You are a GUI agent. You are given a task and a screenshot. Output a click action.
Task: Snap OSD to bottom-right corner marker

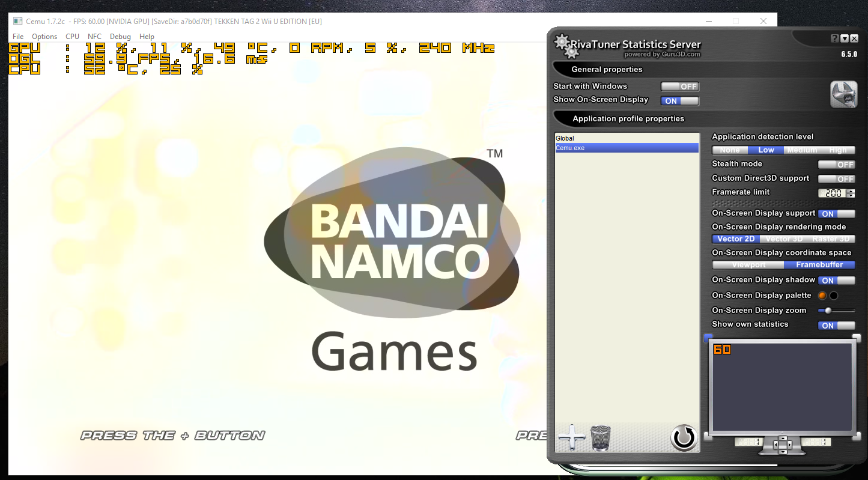point(857,437)
